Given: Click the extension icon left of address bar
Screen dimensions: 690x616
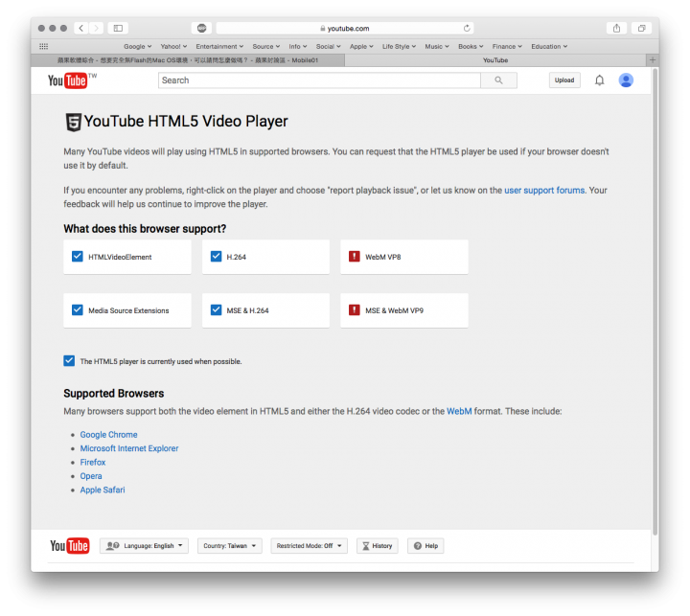Looking at the screenshot, I should pos(201,28).
